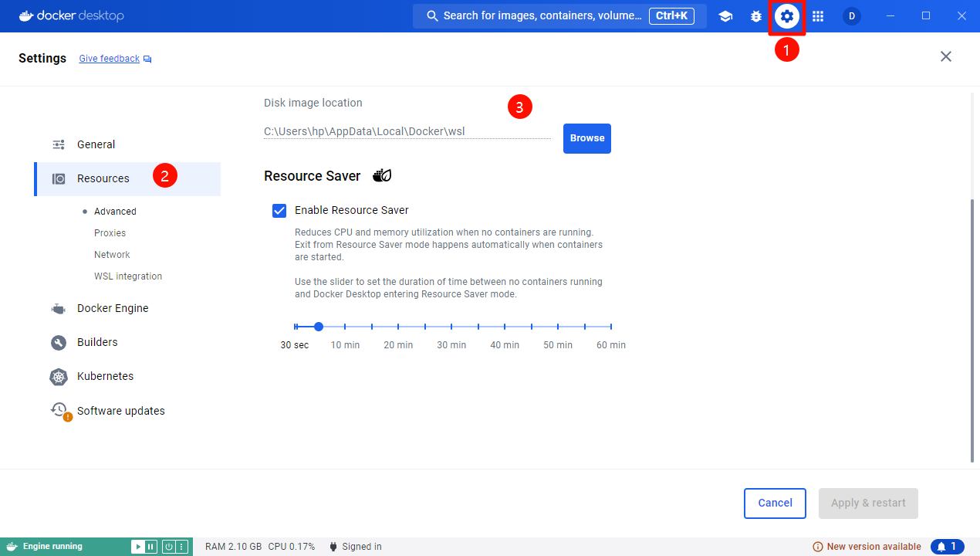This screenshot has height=556, width=980.
Task: Click the Software updates clock icon
Action: (59, 410)
